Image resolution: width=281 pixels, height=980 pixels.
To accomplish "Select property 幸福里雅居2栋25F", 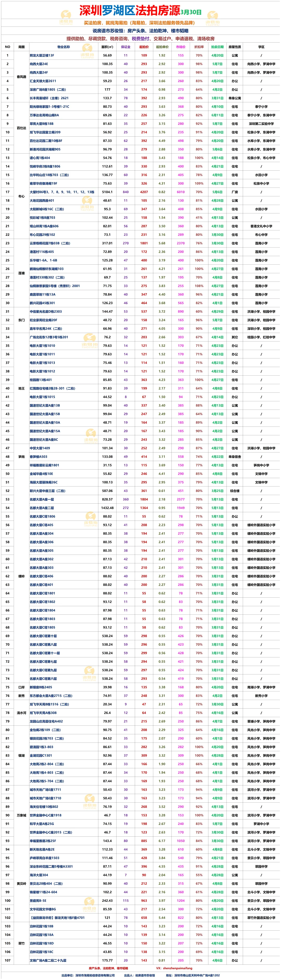I will tap(43, 841).
